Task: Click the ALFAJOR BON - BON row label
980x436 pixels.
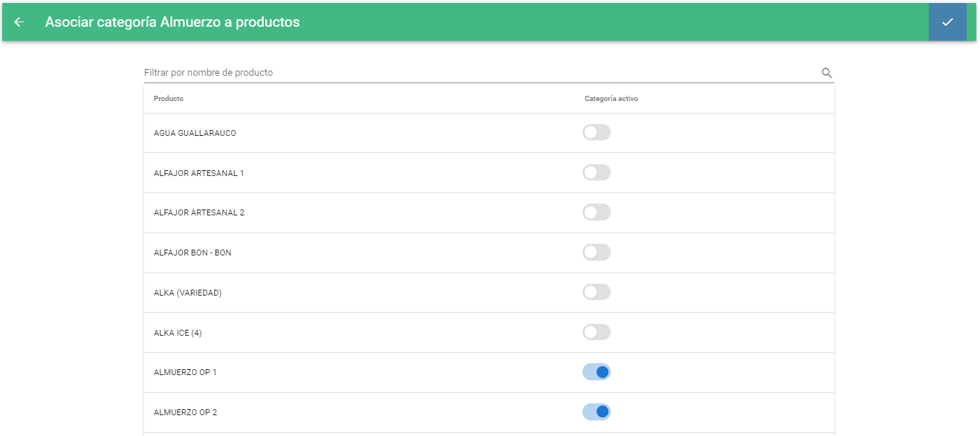Action: 192,253
